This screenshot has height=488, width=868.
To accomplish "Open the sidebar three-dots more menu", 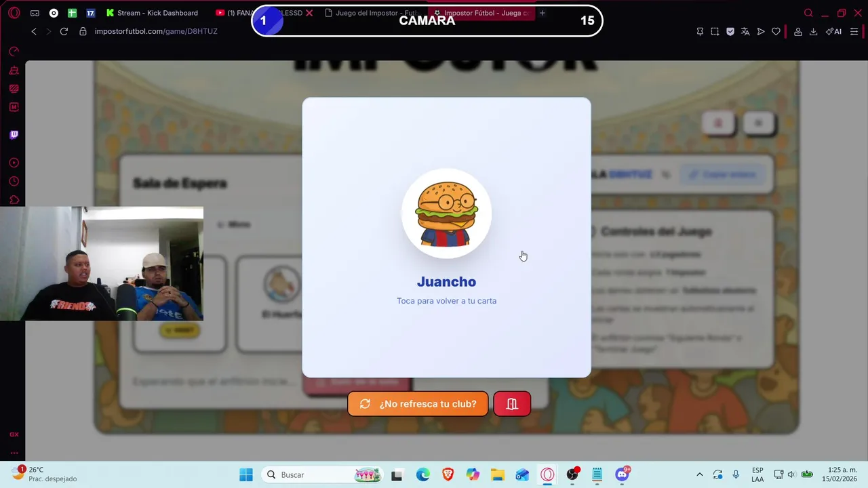I will click(14, 453).
